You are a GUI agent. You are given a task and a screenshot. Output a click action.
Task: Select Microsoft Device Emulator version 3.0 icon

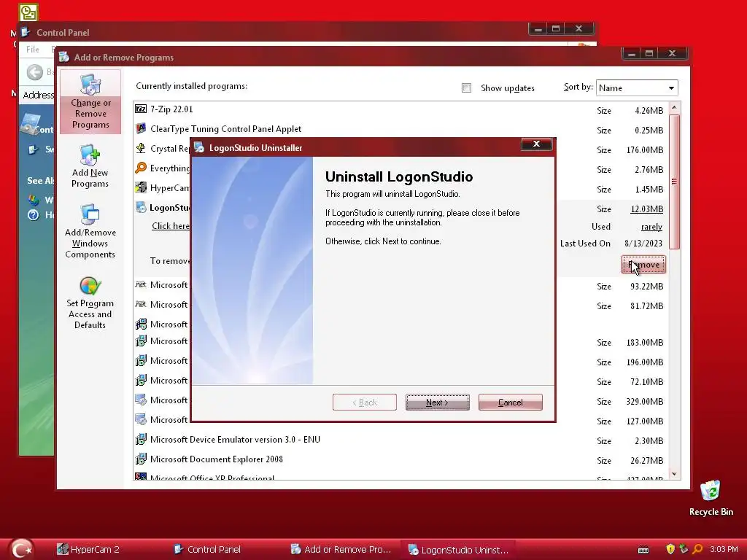pos(141,439)
